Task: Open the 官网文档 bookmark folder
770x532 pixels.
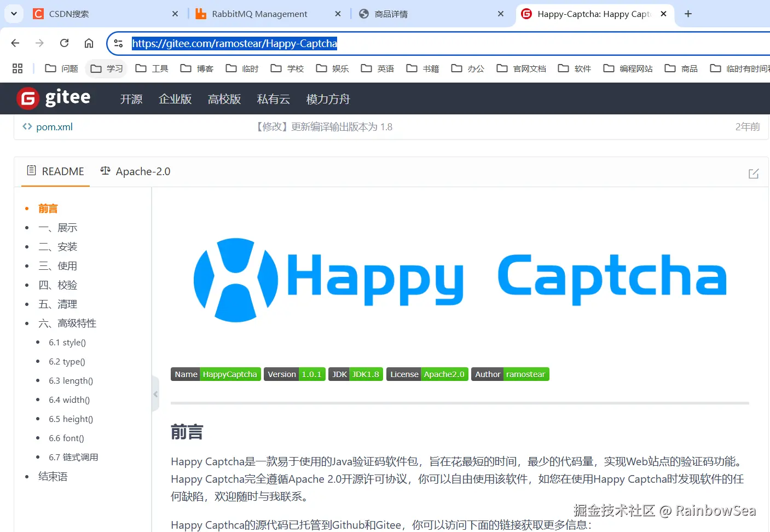Action: click(521, 68)
